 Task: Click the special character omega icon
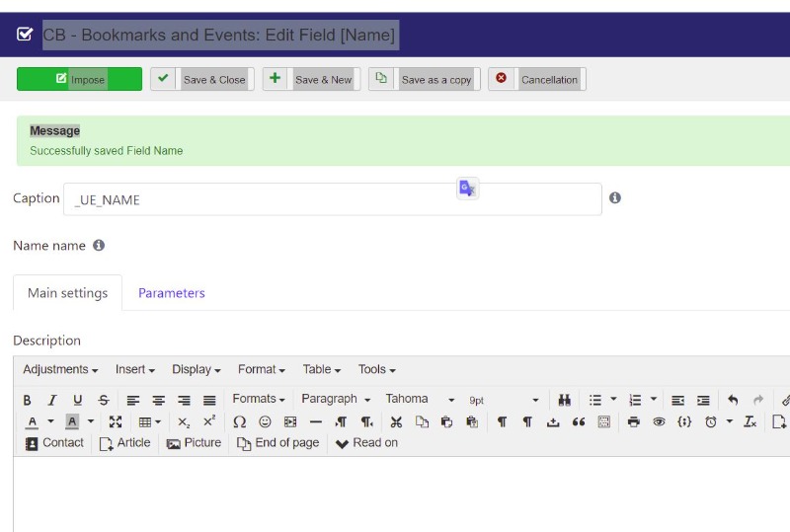click(239, 421)
